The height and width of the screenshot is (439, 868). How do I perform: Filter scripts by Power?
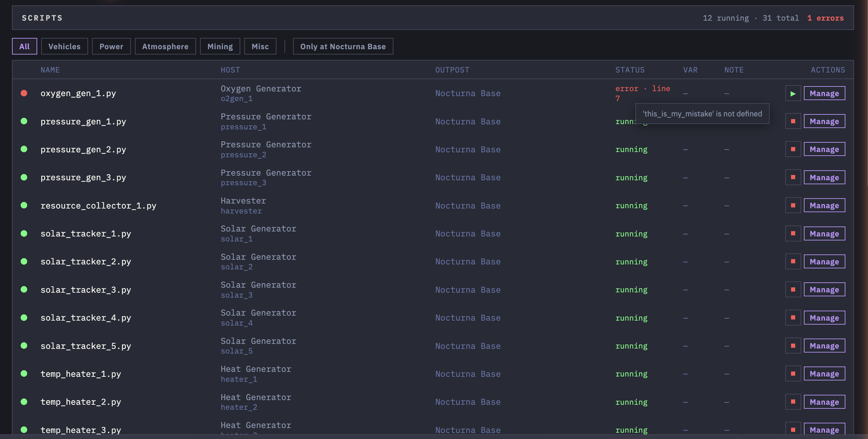coord(111,47)
